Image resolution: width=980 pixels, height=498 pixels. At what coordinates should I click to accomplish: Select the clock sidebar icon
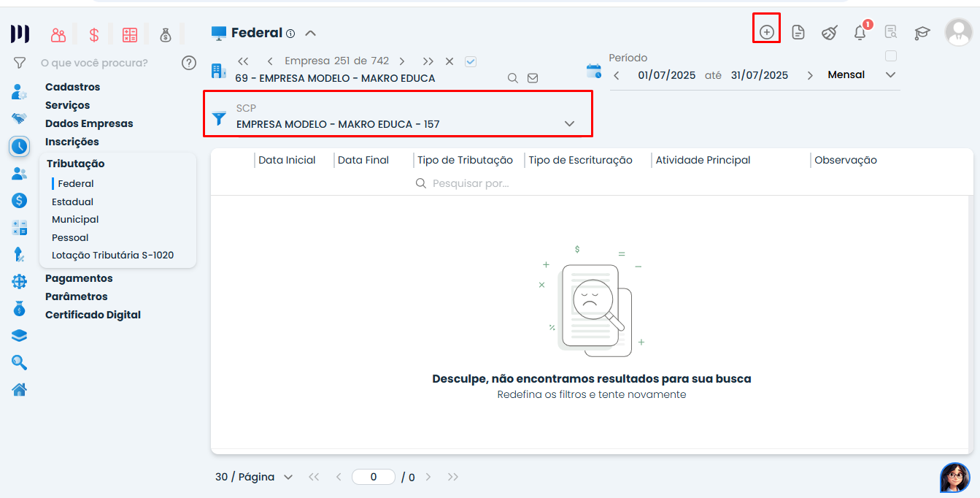(x=19, y=146)
